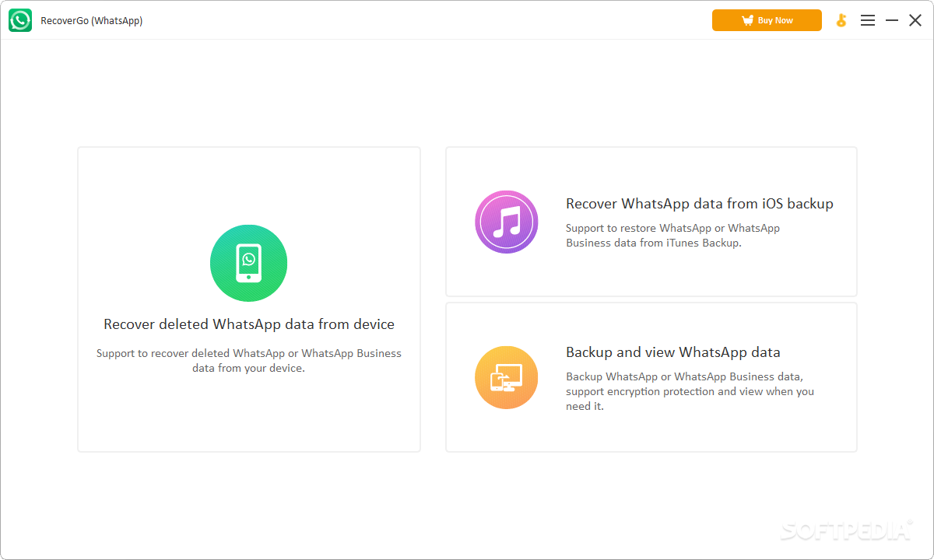The width and height of the screenshot is (934, 560).
Task: Select the orange backup devices icon
Action: [507, 378]
